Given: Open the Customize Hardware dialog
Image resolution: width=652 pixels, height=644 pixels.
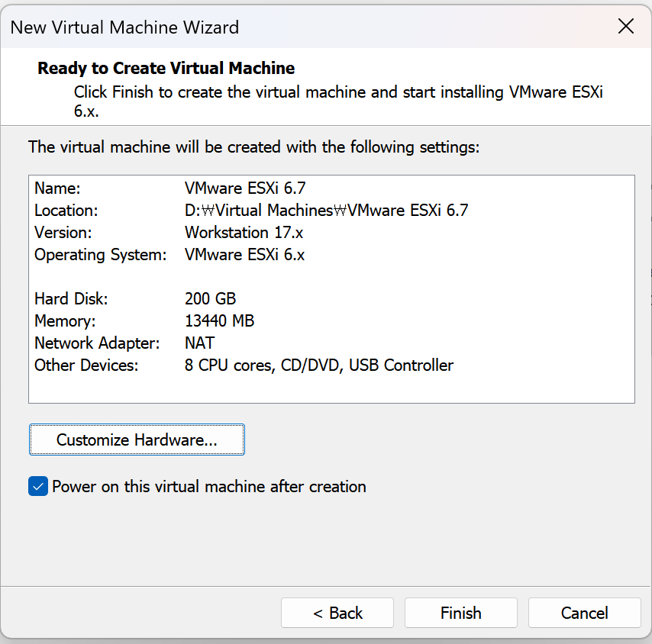Looking at the screenshot, I should pos(137,440).
